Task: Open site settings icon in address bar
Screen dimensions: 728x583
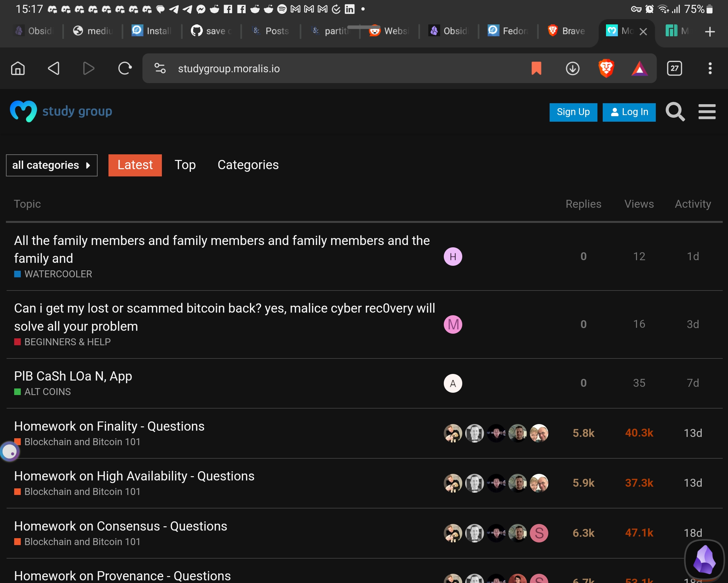Action: click(160, 69)
